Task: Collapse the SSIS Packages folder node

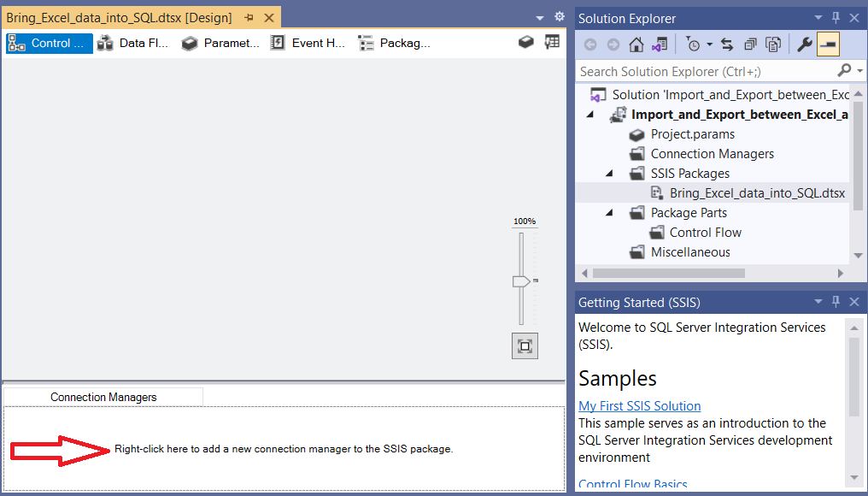Action: 610,174
